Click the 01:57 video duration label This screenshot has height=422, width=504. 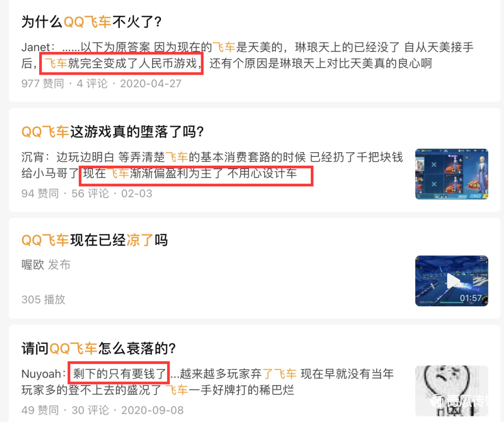[470, 298]
